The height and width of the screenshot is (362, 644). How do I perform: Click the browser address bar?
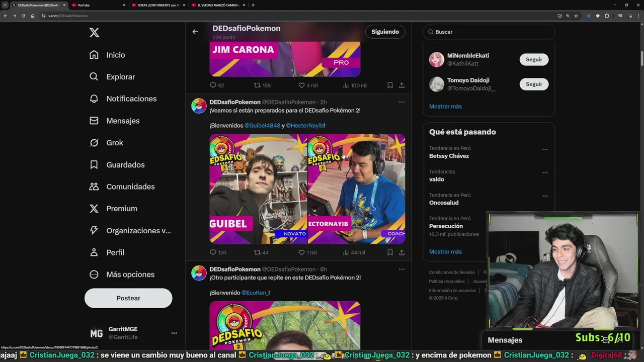(x=297, y=16)
